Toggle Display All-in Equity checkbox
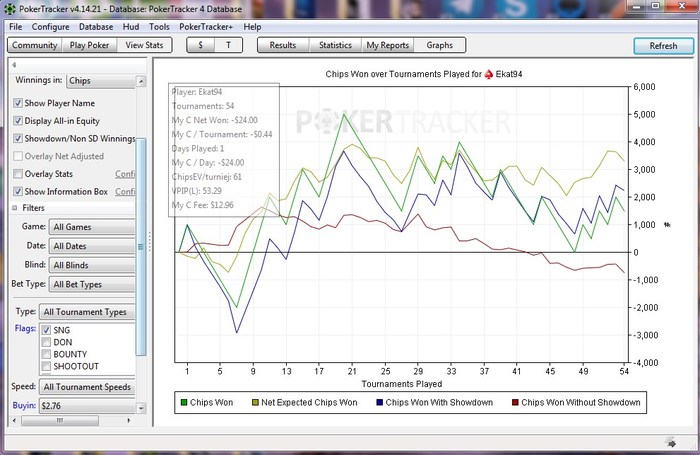The image size is (700, 455). [x=18, y=121]
